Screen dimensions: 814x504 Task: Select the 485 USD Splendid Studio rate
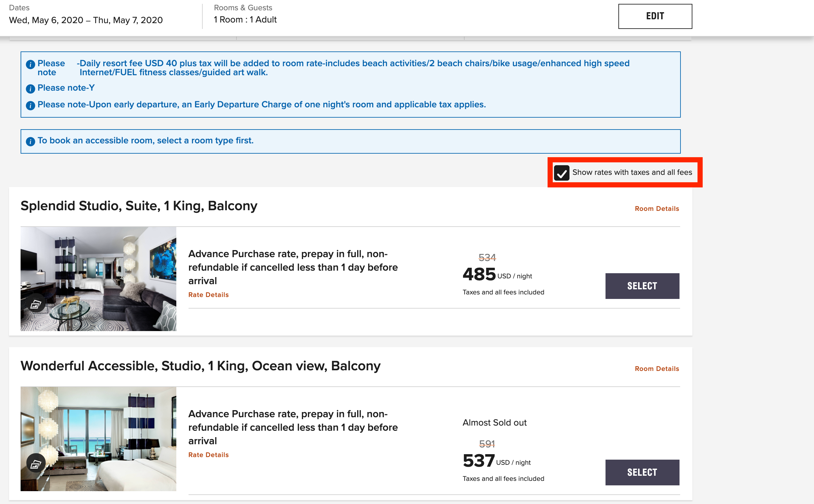click(x=642, y=286)
